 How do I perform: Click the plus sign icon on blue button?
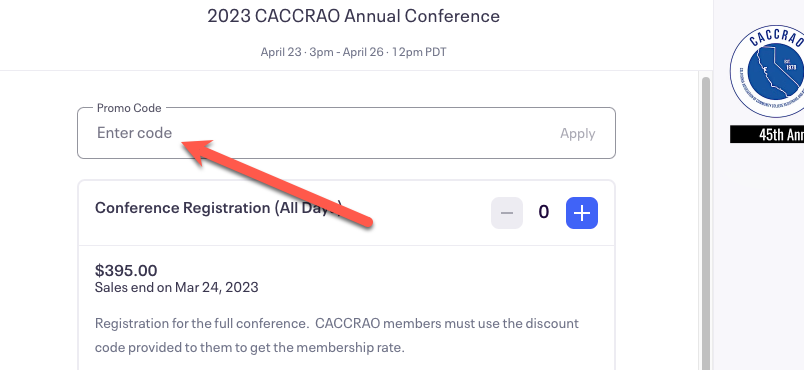coord(581,213)
